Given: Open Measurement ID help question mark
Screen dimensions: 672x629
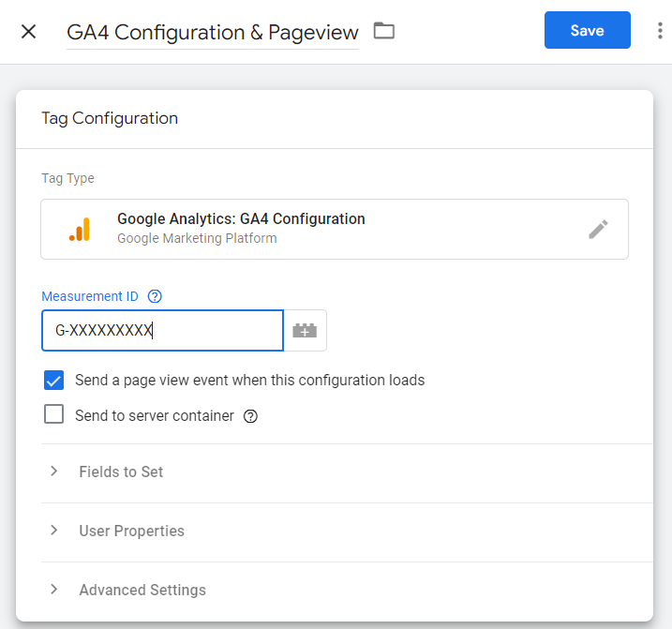Looking at the screenshot, I should [x=156, y=296].
